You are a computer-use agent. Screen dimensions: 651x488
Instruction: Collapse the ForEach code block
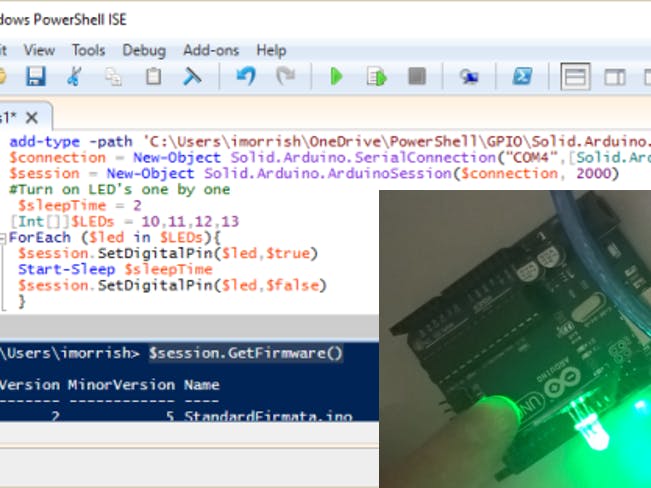[2, 238]
